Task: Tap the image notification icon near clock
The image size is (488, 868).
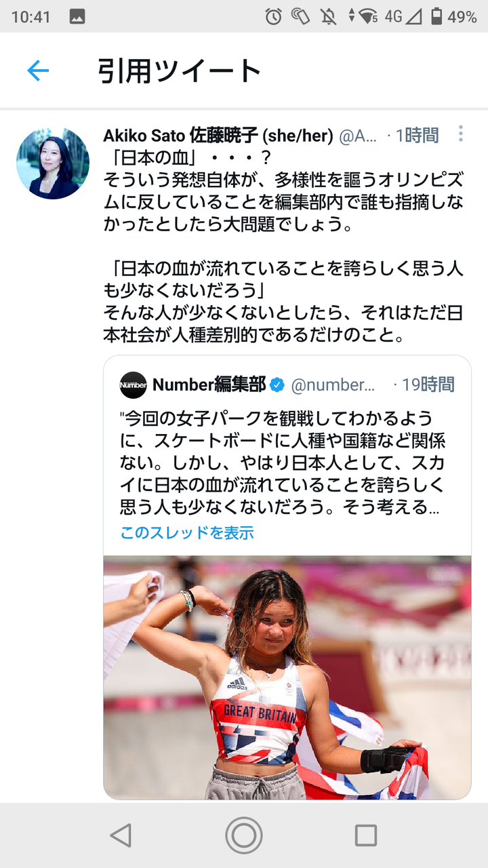Action: click(x=77, y=18)
